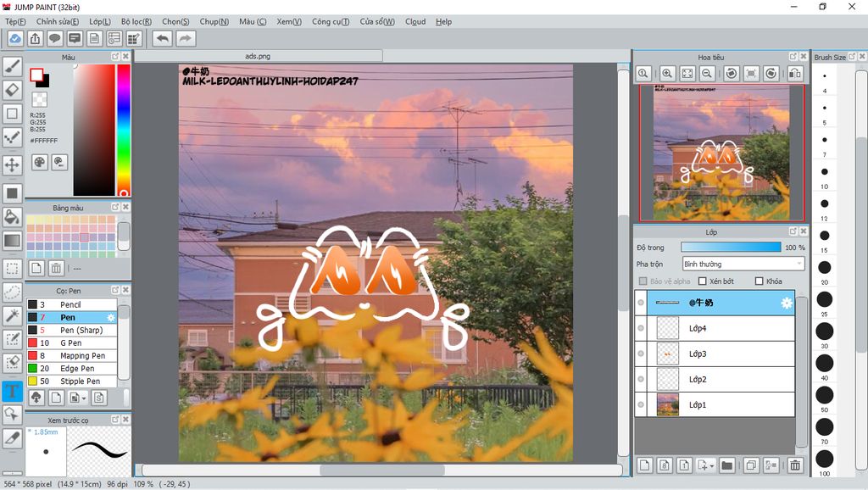Screen dimensions: 868x490
Task: Select the Eraser tool
Action: click(x=12, y=90)
